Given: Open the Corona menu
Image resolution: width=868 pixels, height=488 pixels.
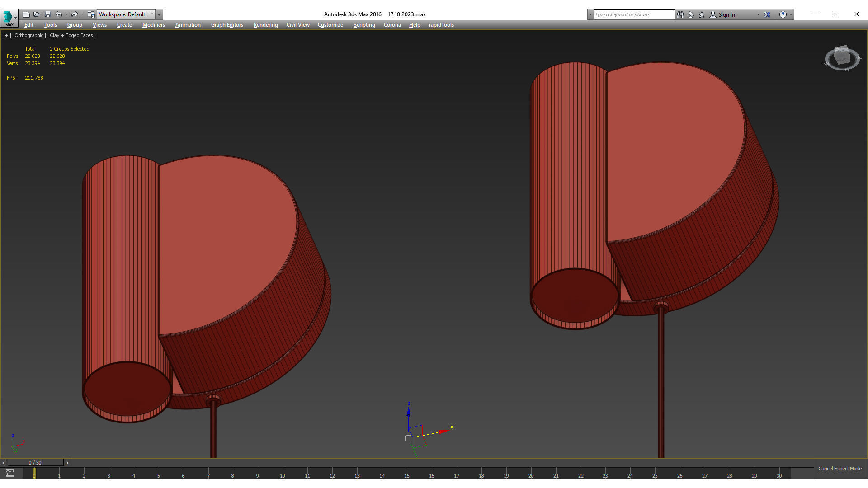Looking at the screenshot, I should [392, 25].
